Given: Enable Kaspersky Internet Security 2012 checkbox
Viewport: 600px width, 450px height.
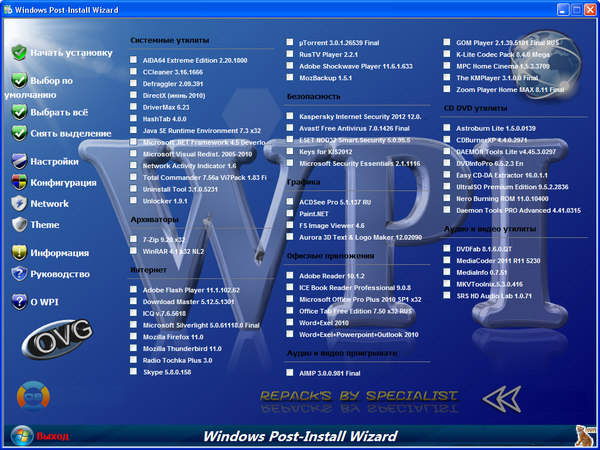Looking at the screenshot, I should pos(290,116).
